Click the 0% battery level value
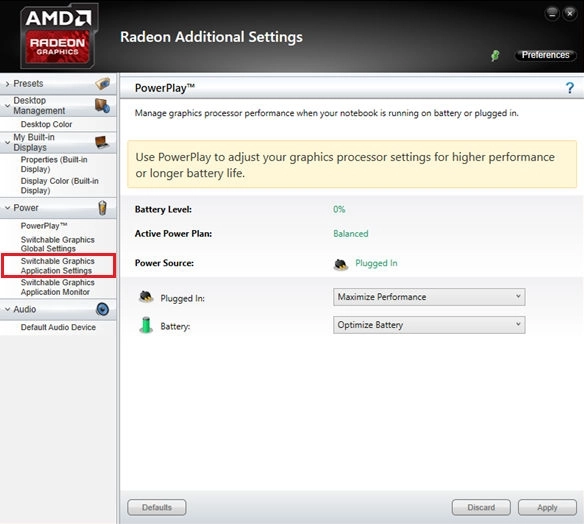 (339, 209)
